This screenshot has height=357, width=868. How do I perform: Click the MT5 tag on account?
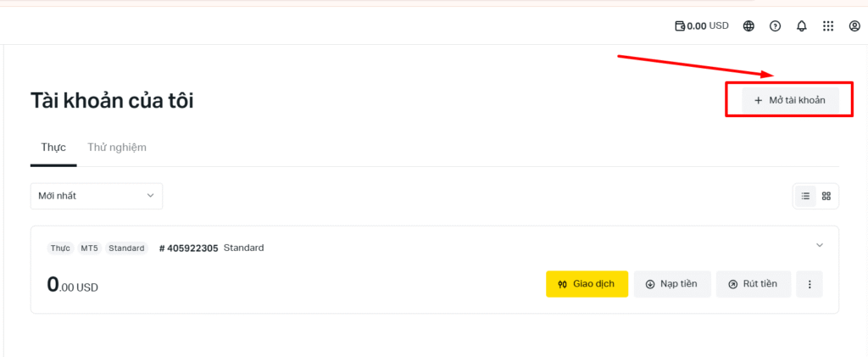[x=89, y=248]
